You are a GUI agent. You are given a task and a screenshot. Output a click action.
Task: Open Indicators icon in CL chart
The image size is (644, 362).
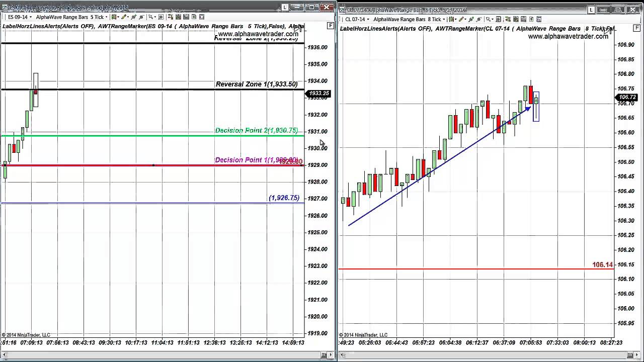click(x=523, y=19)
